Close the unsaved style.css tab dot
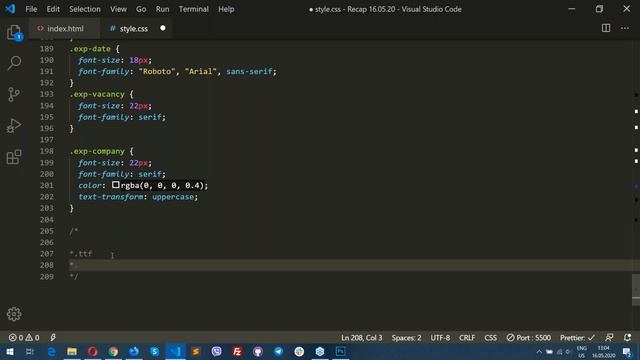 [163, 28]
